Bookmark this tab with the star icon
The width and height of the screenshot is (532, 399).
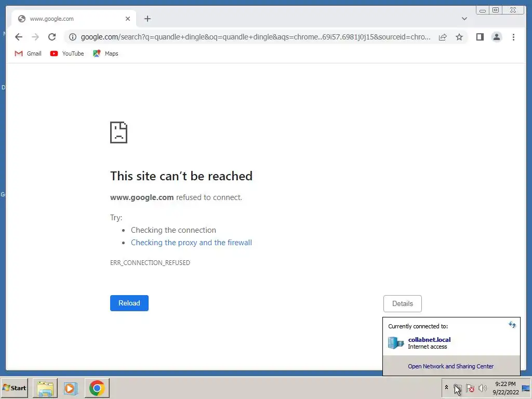459,37
